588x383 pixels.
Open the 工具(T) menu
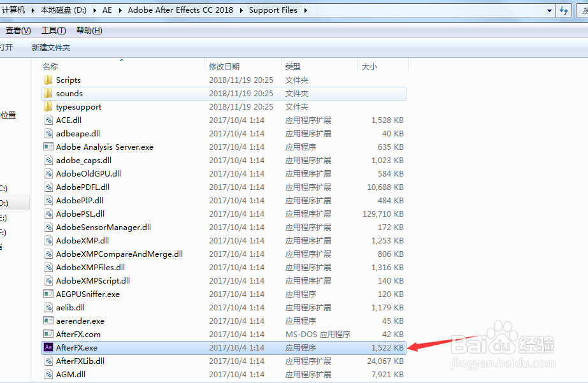click(54, 30)
